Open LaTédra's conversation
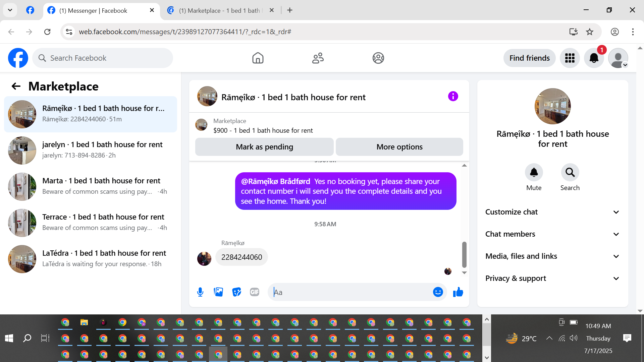The image size is (644, 362). click(x=91, y=259)
